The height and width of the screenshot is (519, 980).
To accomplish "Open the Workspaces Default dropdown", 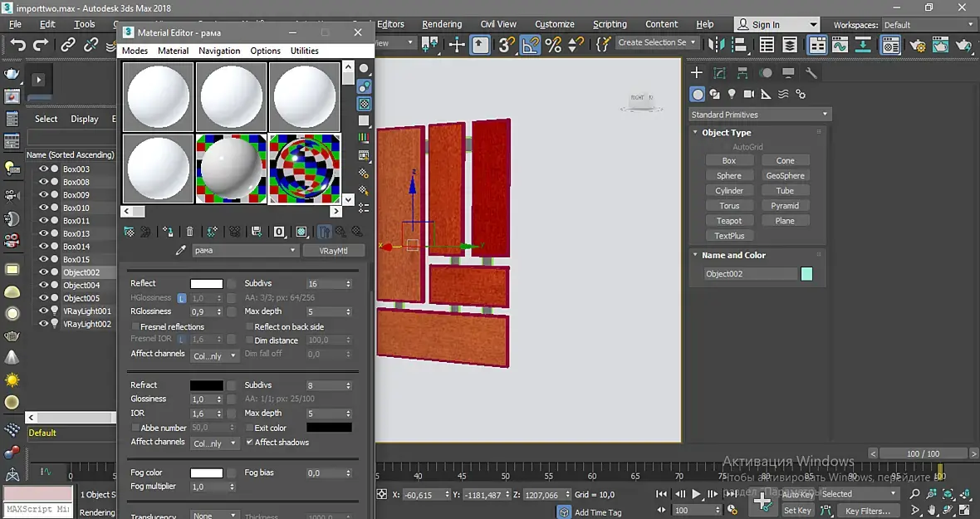I will pyautogui.click(x=928, y=25).
